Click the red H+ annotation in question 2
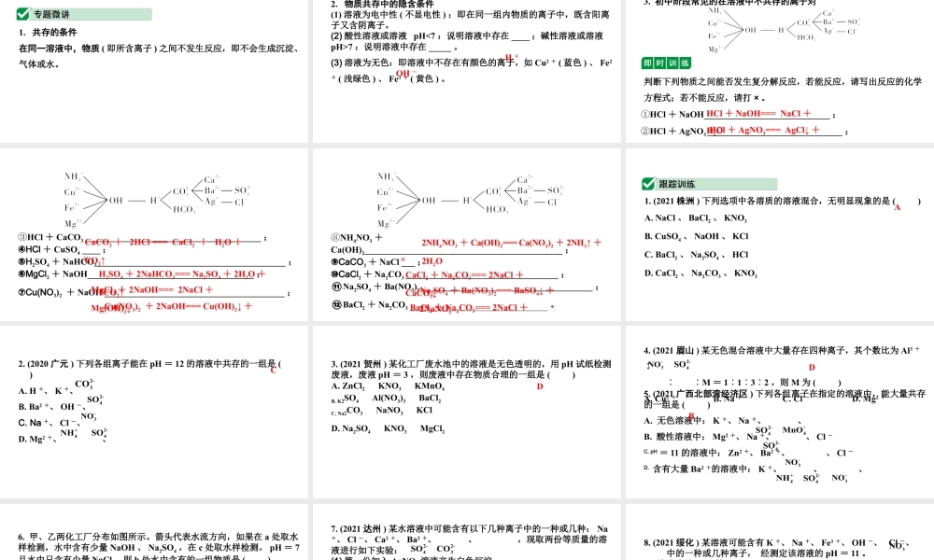The width and height of the screenshot is (934, 560). (x=511, y=57)
